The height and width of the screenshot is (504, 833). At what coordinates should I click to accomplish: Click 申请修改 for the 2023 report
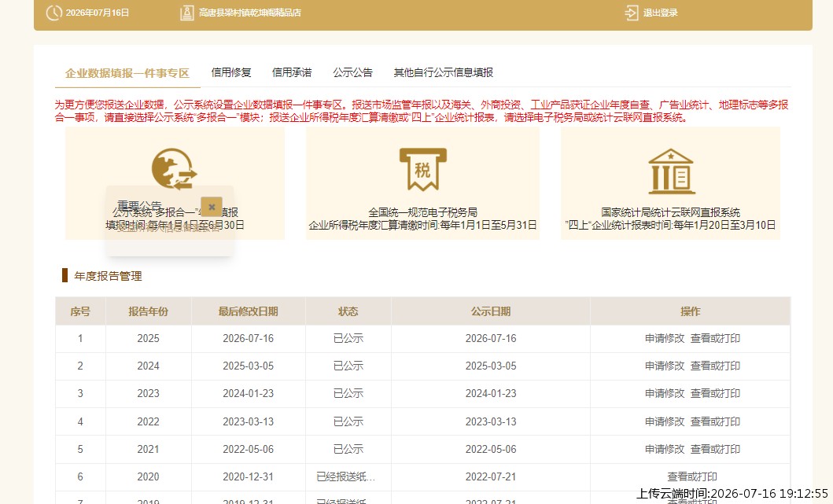coord(665,394)
